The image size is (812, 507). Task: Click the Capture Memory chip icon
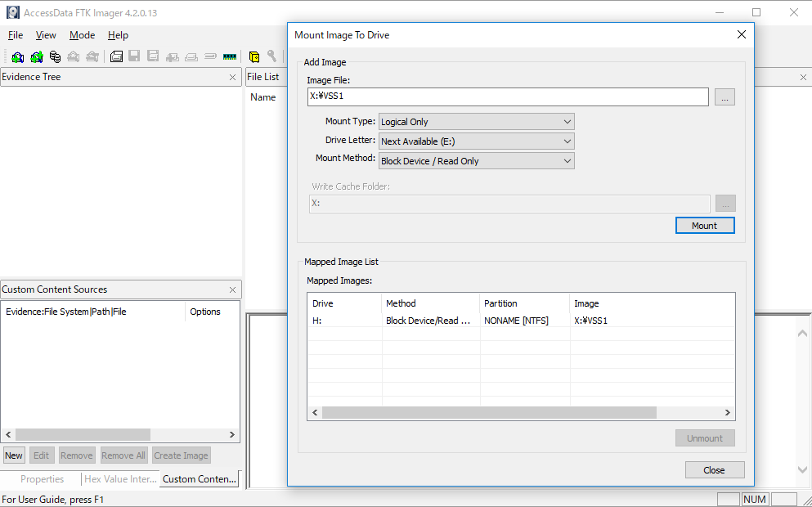[230, 56]
